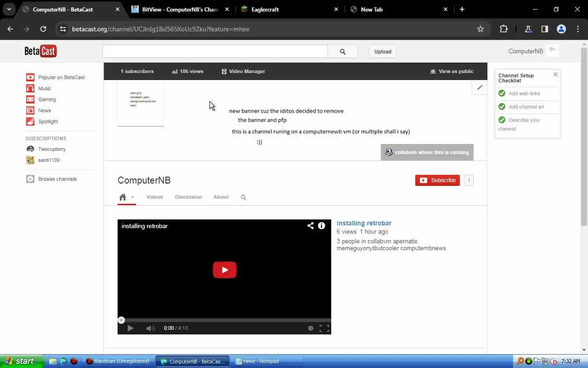Click the Popular on BetaCast icon

pos(30,77)
